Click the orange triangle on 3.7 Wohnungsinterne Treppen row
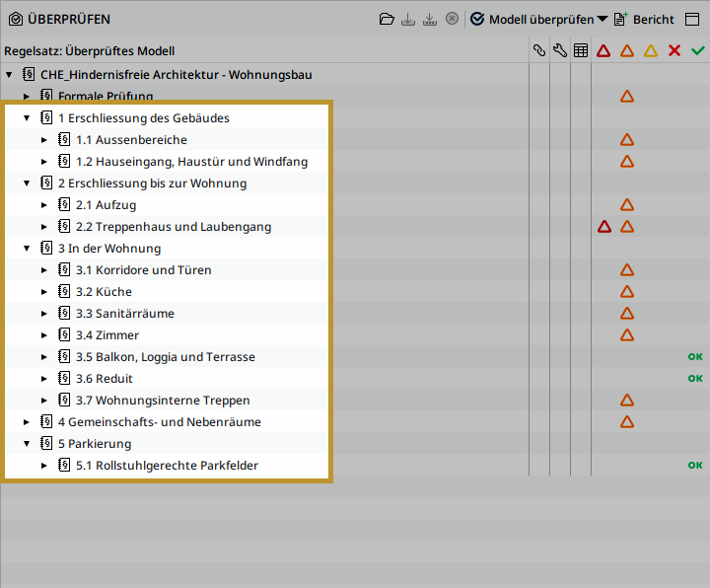The image size is (710, 588). click(627, 400)
